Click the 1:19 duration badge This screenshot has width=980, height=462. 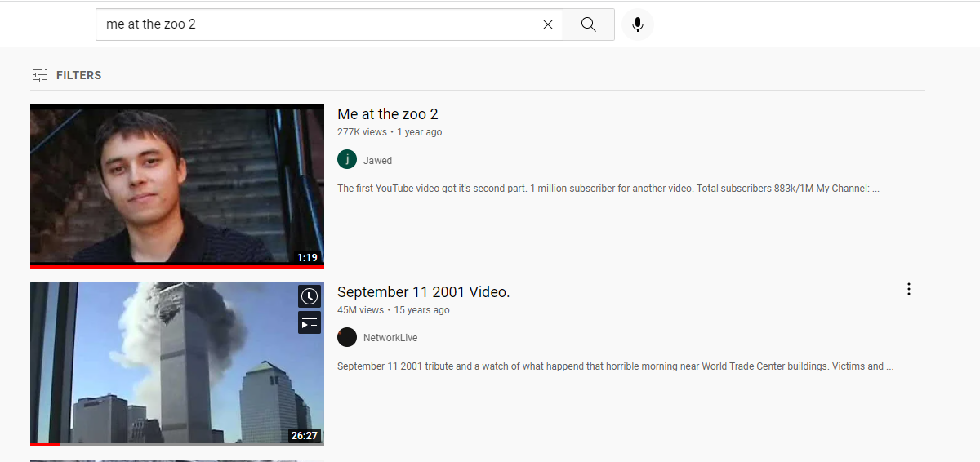click(307, 257)
